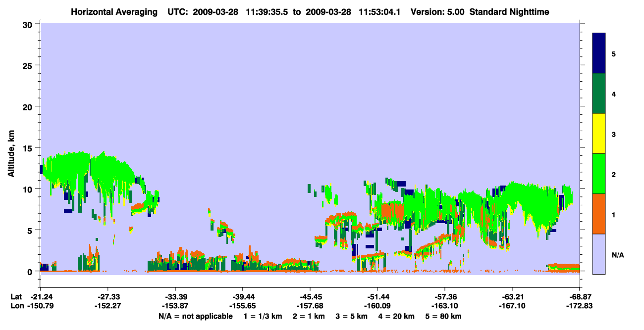This screenshot has width=644, height=330.
Task: Click the color bar label 4
Action: 614,94
